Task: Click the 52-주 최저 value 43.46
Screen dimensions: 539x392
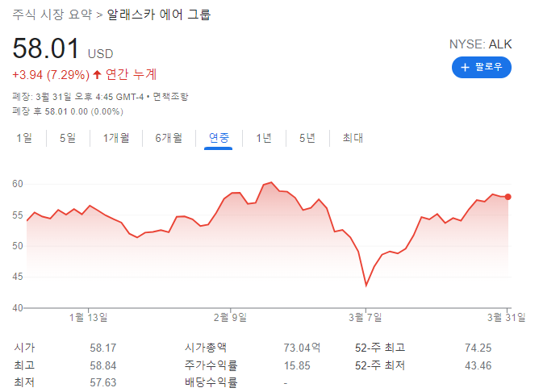Action: (x=478, y=365)
